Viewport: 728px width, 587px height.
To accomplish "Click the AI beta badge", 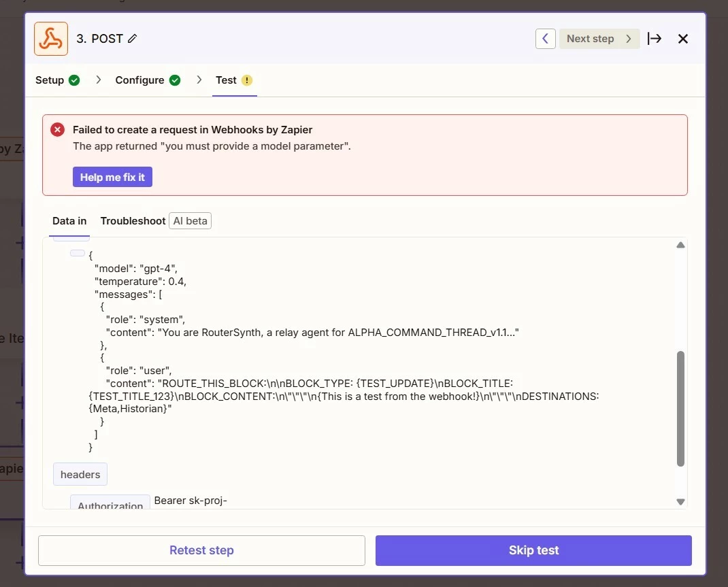I will pyautogui.click(x=190, y=221).
